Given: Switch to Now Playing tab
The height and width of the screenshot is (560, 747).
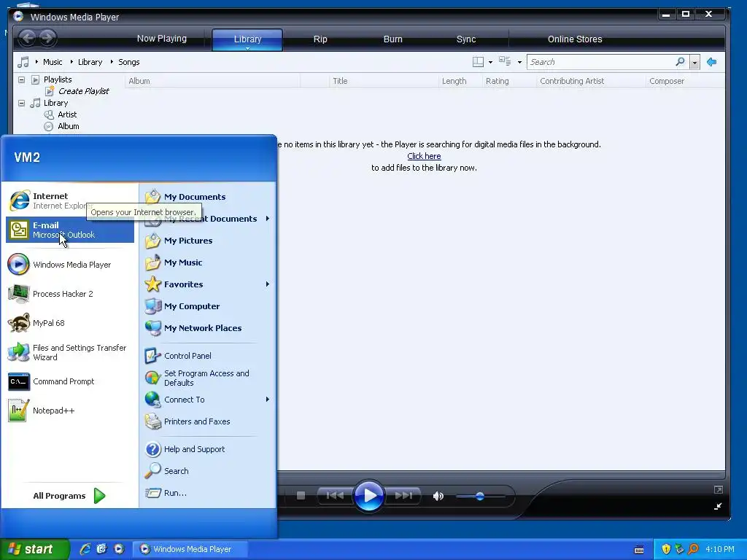Looking at the screenshot, I should (162, 39).
